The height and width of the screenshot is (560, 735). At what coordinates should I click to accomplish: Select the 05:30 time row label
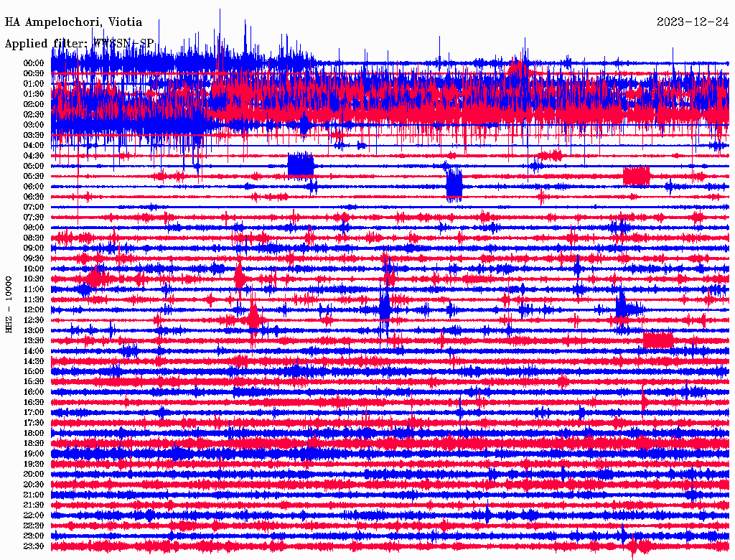pos(34,176)
